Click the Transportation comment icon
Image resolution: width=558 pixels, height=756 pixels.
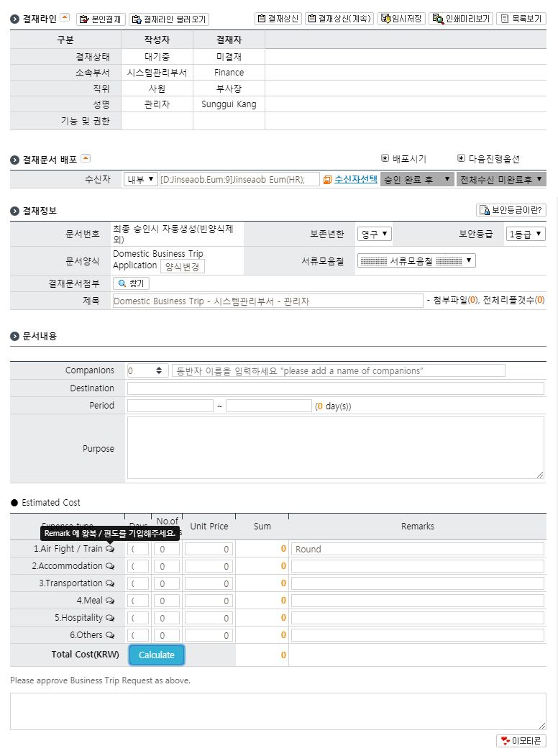click(x=110, y=583)
